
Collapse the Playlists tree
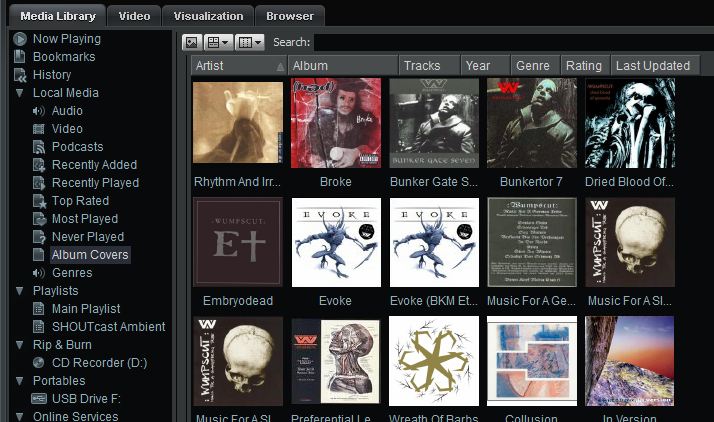click(x=20, y=291)
